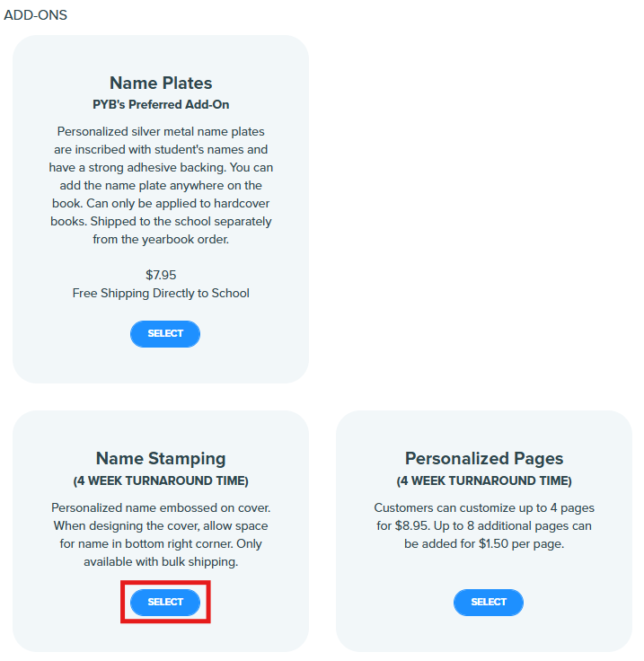Click the Only available with bulk shipping line
The width and height of the screenshot is (644, 661).
161,562
